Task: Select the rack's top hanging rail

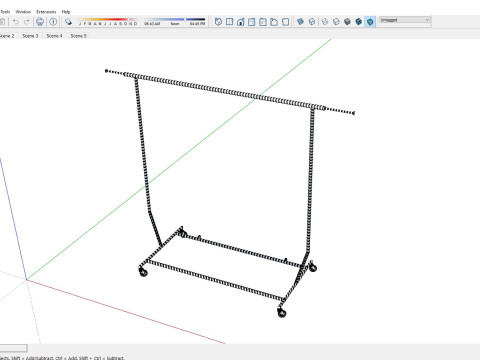Action: click(230, 92)
